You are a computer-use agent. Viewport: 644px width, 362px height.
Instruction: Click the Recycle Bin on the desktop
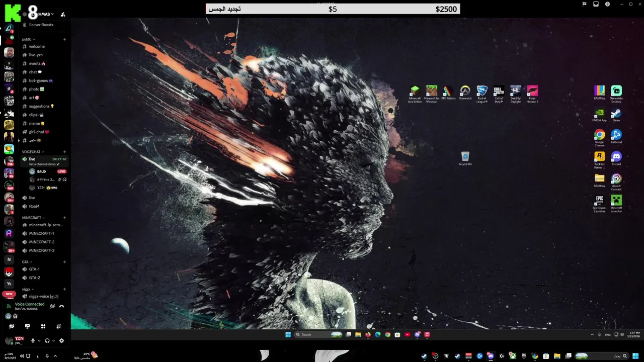click(x=465, y=159)
